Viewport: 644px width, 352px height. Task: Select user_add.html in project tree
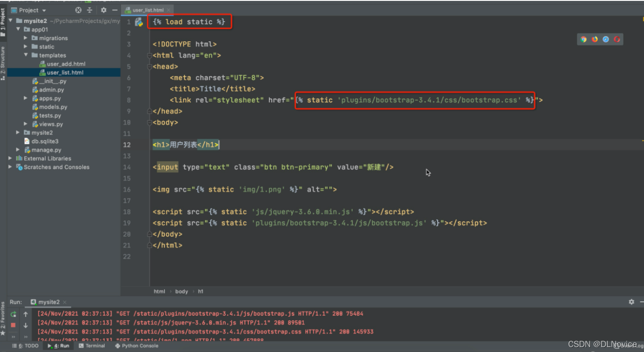(66, 64)
